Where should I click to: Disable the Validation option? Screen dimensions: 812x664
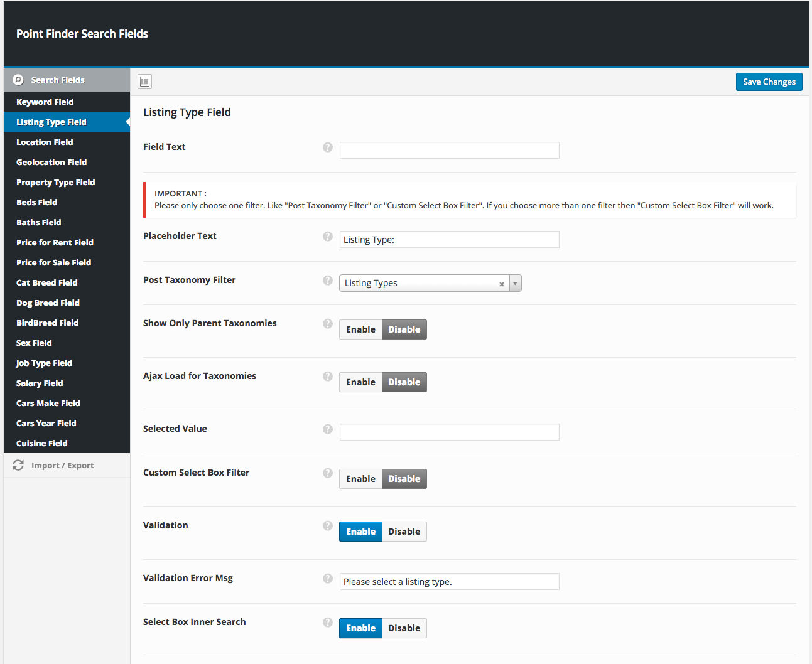404,532
